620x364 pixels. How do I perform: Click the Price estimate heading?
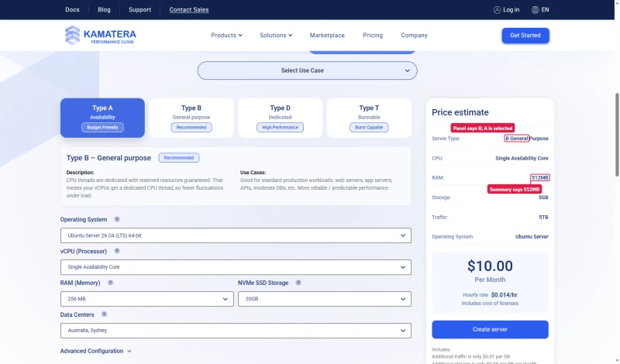point(460,112)
